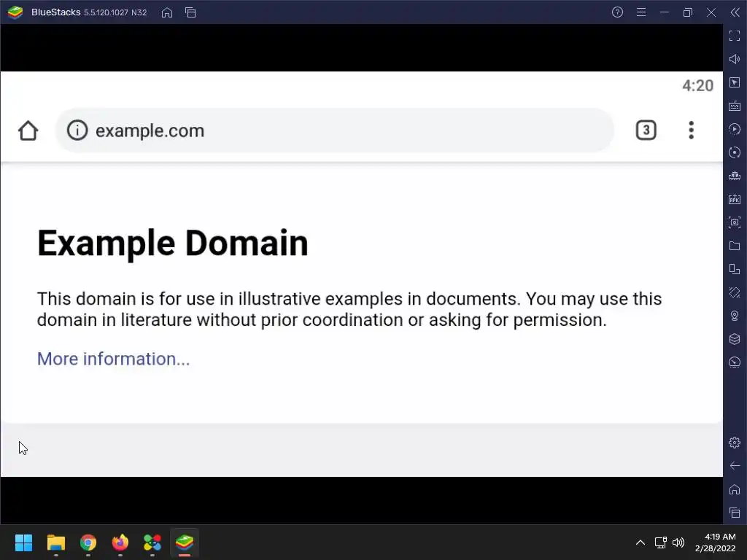Click the example.com address bar

[x=334, y=131]
